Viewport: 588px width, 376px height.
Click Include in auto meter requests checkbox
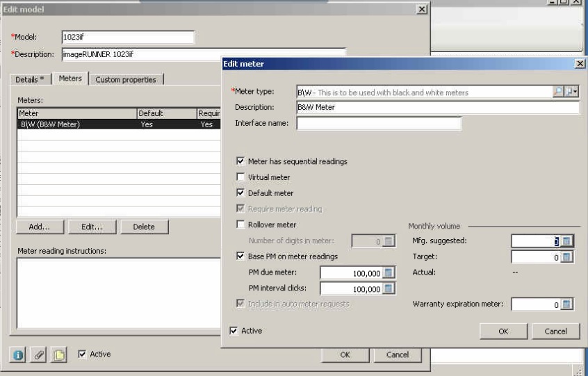coord(240,303)
